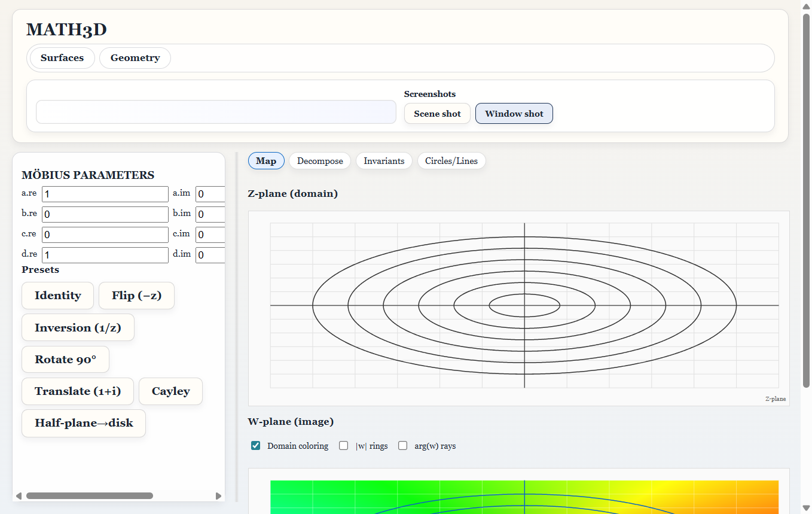
Task: Click the d.re input field
Action: (105, 255)
